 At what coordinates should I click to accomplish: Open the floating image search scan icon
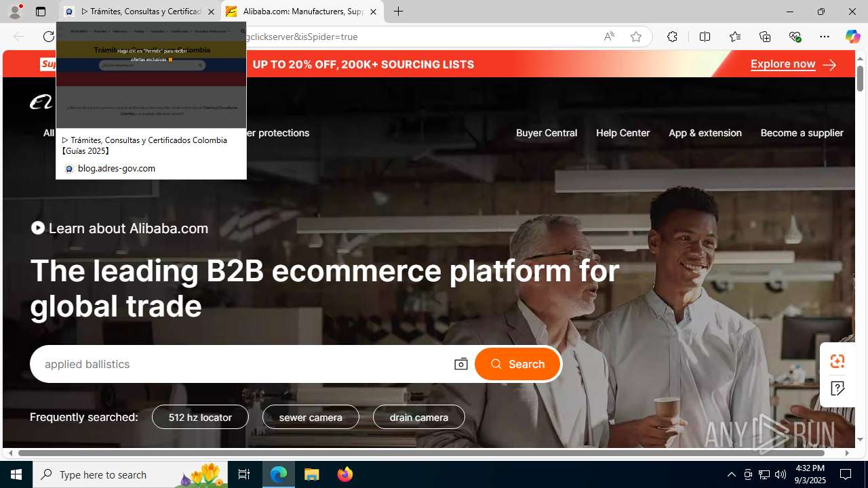pyautogui.click(x=837, y=361)
